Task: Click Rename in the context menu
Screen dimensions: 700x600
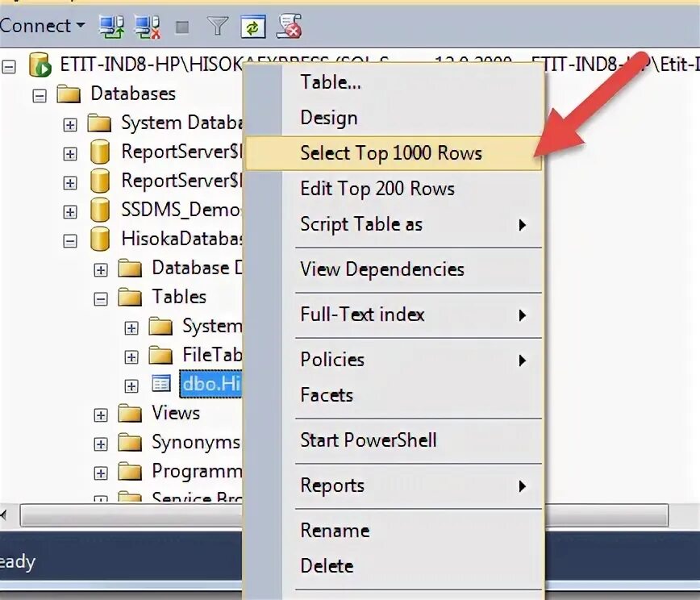Action: (x=335, y=530)
